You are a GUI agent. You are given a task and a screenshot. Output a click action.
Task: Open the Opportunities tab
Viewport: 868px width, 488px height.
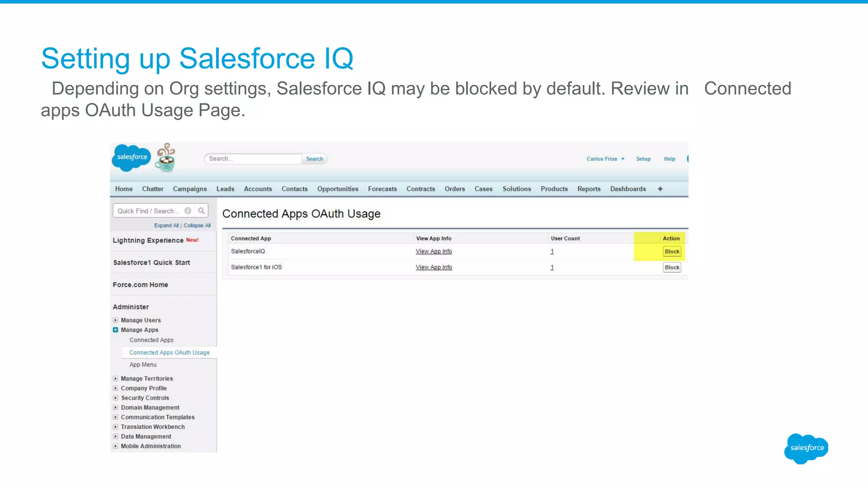338,189
